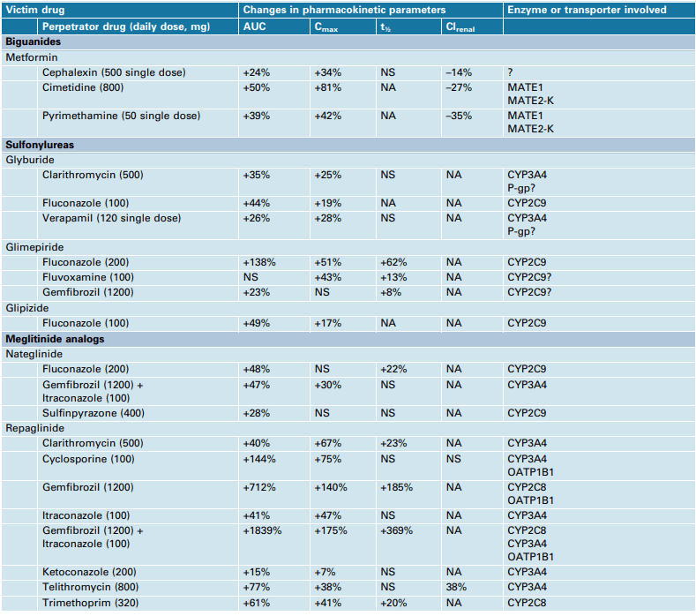Click the "+1839%" AUC value
Image resolution: width=696 pixels, height=616 pixels.
point(262,530)
